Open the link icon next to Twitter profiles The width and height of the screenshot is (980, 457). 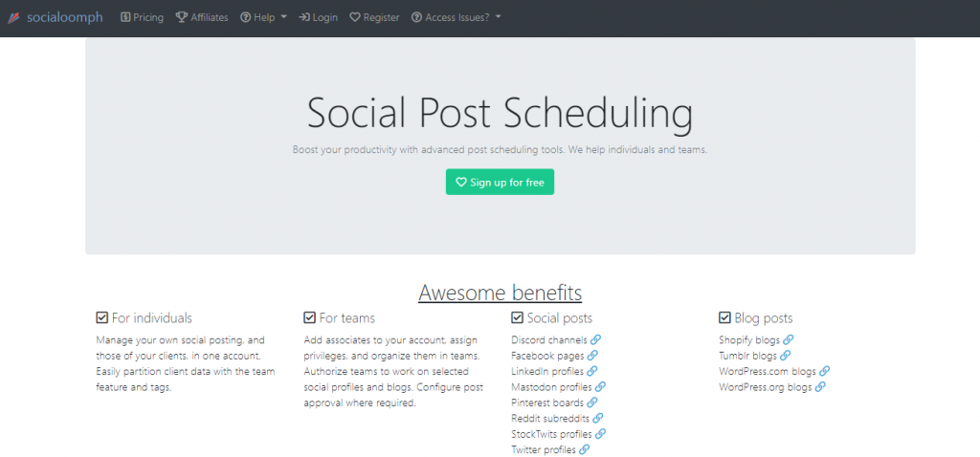click(x=585, y=449)
